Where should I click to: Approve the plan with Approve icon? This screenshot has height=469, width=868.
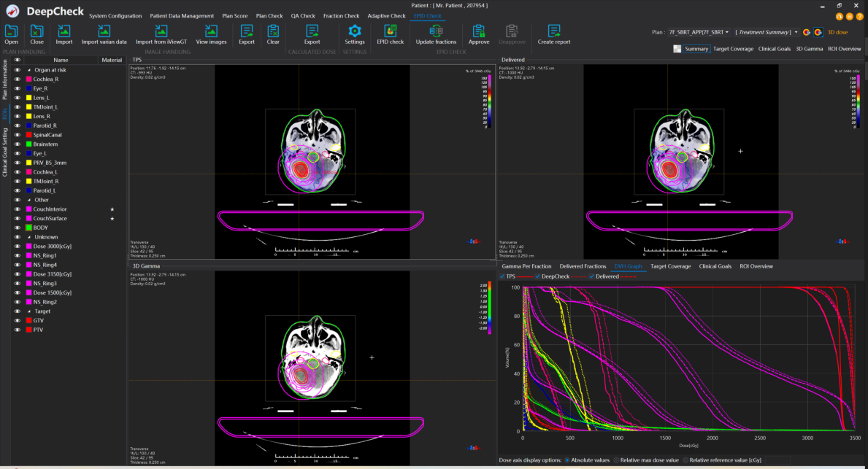479,31
